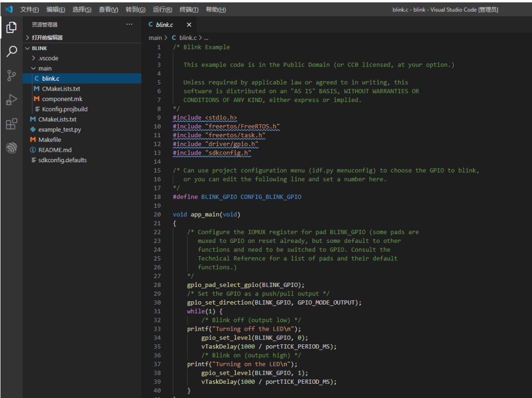Click the gpio_set_direction line

pyautogui.click(x=274, y=302)
